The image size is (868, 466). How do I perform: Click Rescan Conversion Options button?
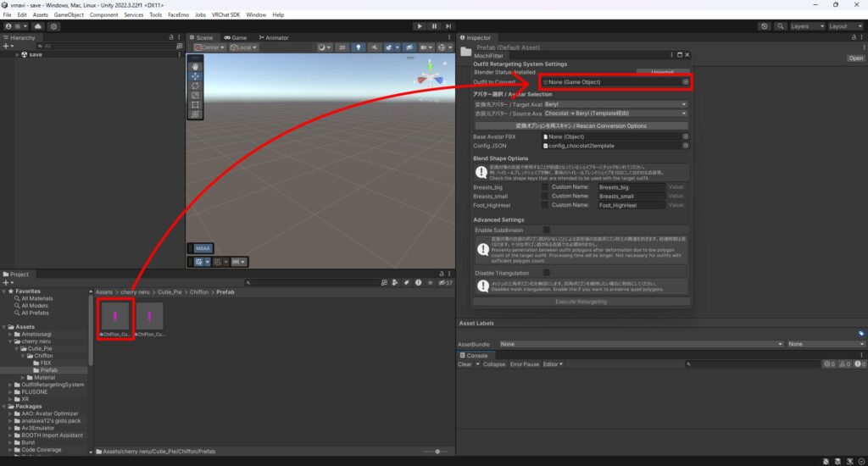(581, 125)
